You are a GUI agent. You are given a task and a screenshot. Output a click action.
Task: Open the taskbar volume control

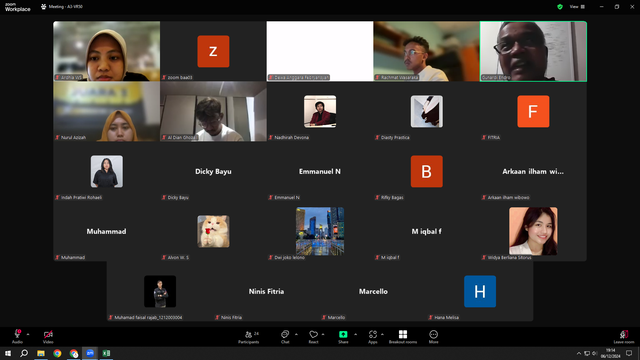(x=595, y=353)
